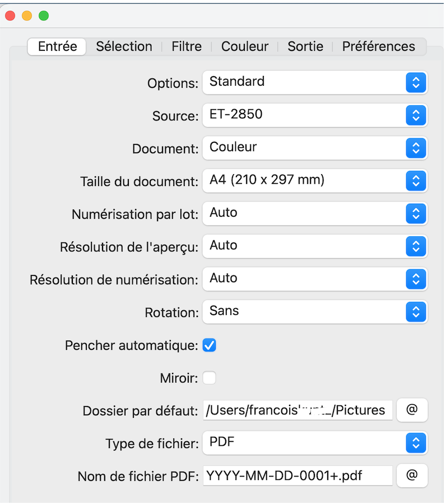This screenshot has width=446, height=504.
Task: Click the Nom de fichier PDF text field
Action: (297, 476)
